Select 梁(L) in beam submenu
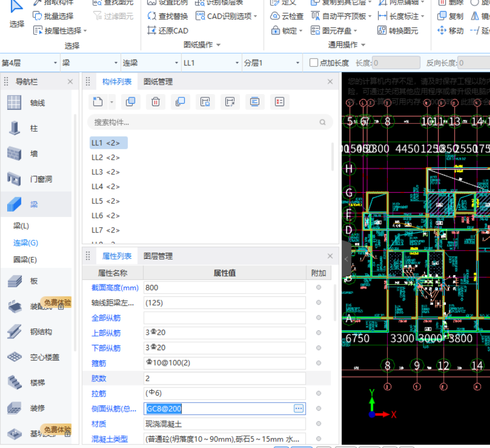Screen dimensions: 490x448 21,226
